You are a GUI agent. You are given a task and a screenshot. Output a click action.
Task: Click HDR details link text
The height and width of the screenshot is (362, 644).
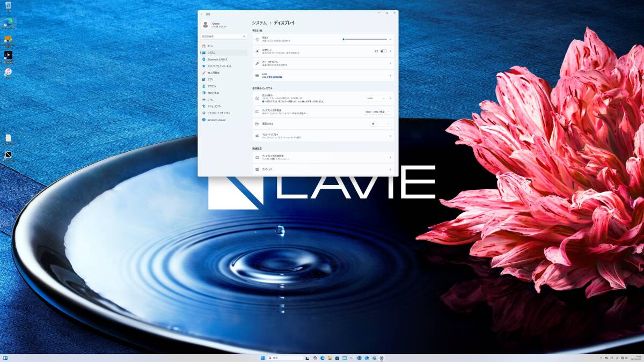tap(273, 77)
